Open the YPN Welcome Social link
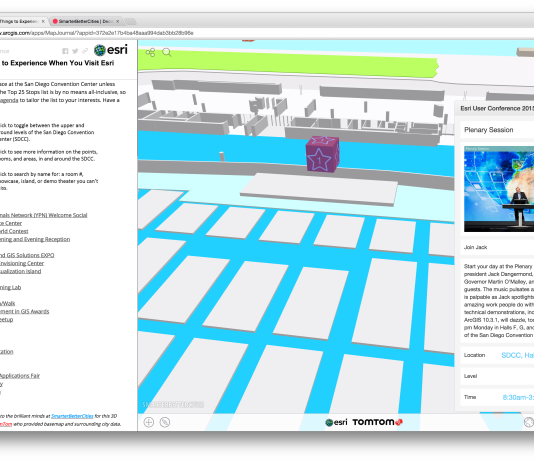The image size is (534, 462). 44,215
